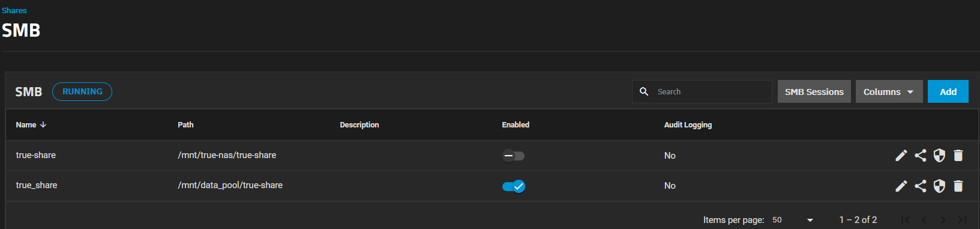Edit the true-share SMB share
This screenshot has width=980, height=229.
point(901,156)
